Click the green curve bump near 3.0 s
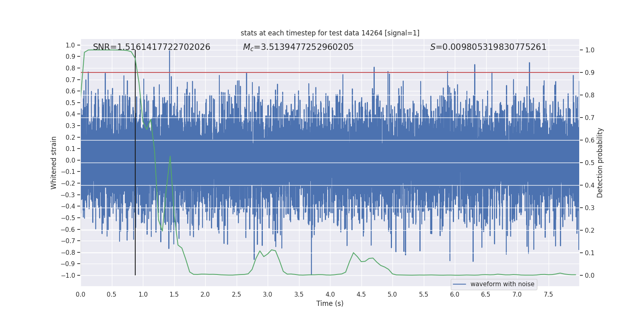The height and width of the screenshot is (322, 644). [x=273, y=250]
